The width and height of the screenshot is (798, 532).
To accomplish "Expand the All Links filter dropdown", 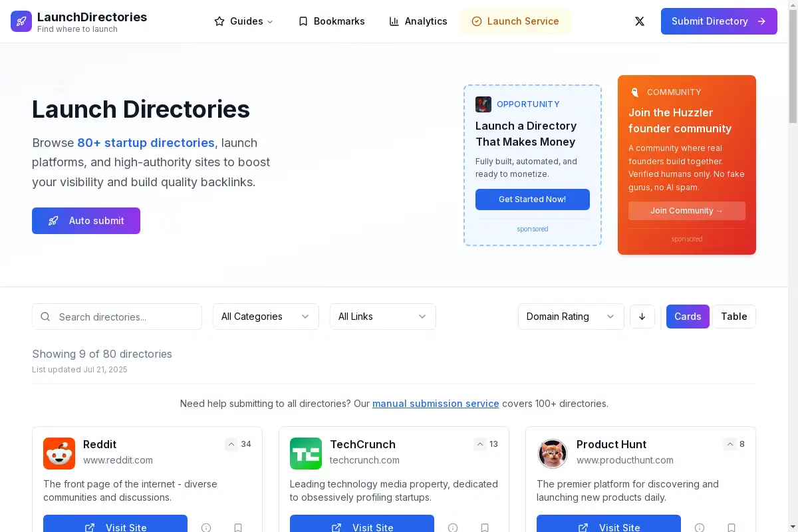I will [383, 317].
